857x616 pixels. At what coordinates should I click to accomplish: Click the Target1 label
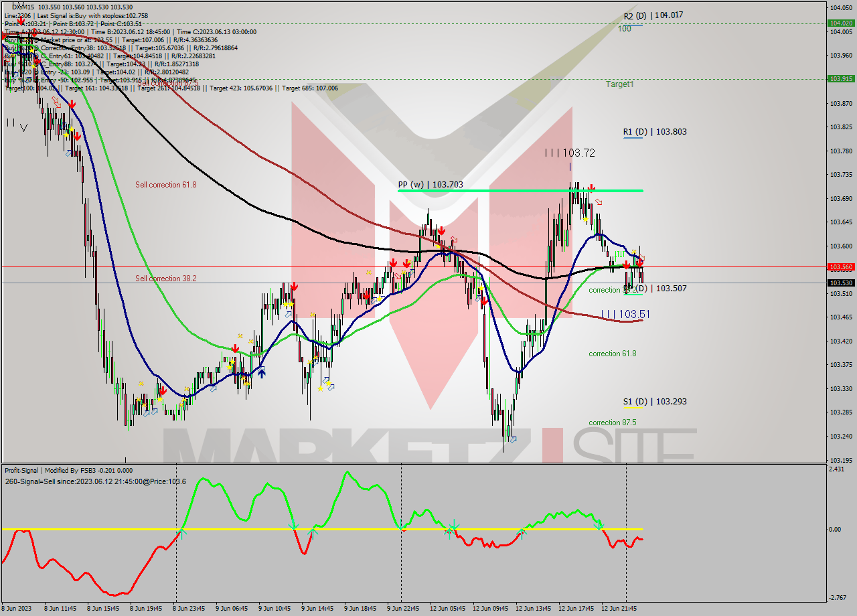click(x=620, y=84)
